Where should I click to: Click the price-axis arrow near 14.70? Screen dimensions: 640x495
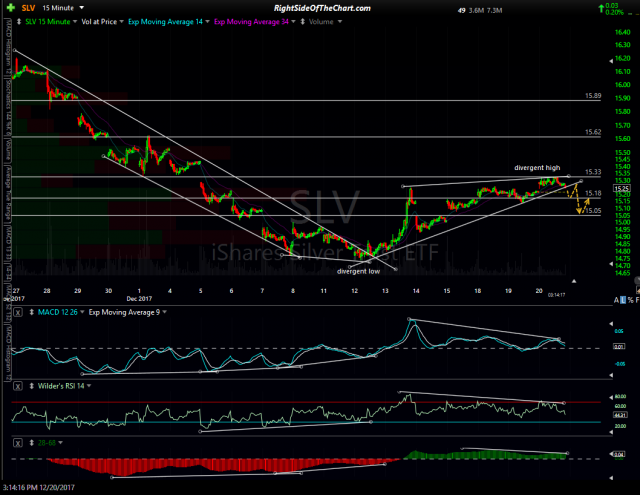point(611,265)
